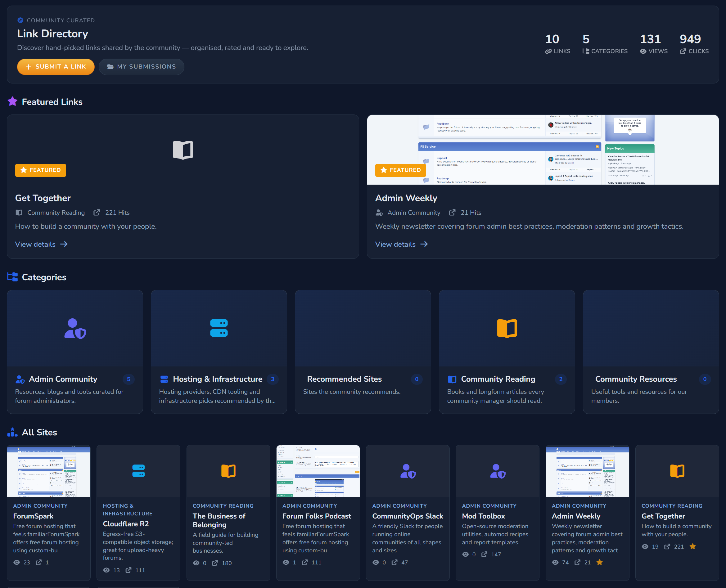Open the Get Together featured title
Viewport: 726px width, 588px height.
43,198
